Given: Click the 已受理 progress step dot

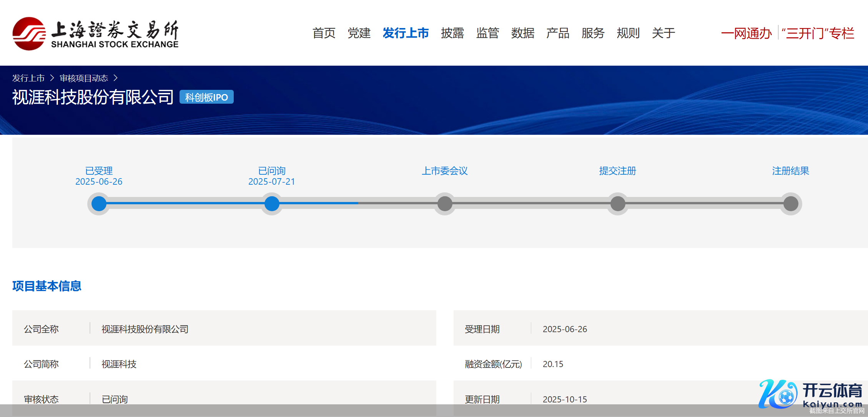Looking at the screenshot, I should (x=99, y=204).
